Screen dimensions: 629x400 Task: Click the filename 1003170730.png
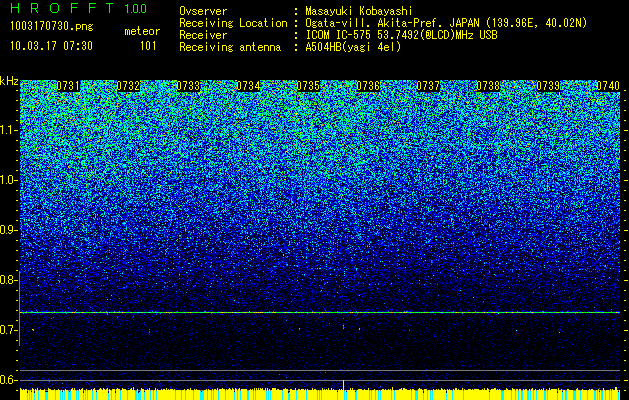(52, 27)
